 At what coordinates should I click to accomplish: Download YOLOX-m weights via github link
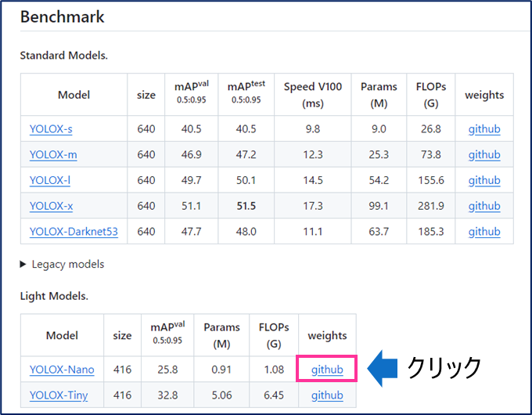pos(484,154)
